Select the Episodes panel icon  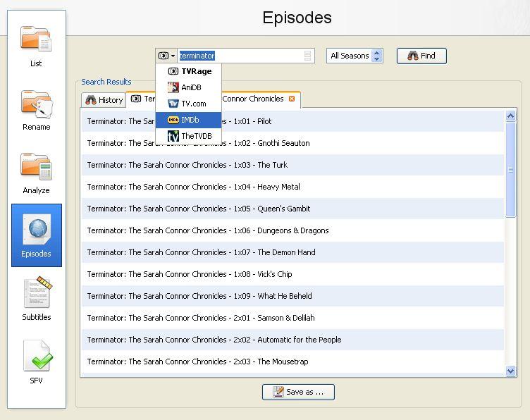pos(37,235)
